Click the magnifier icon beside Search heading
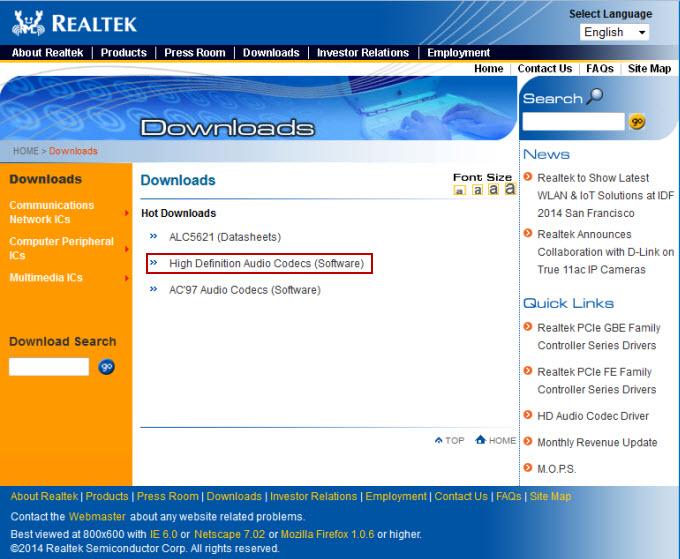Image resolution: width=680 pixels, height=559 pixels. 595,96
